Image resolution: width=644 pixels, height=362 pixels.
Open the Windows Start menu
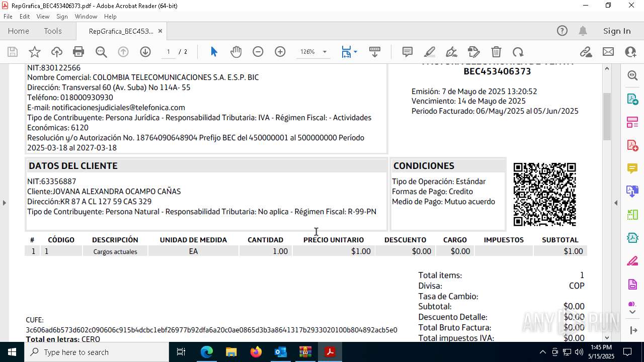click(12, 352)
